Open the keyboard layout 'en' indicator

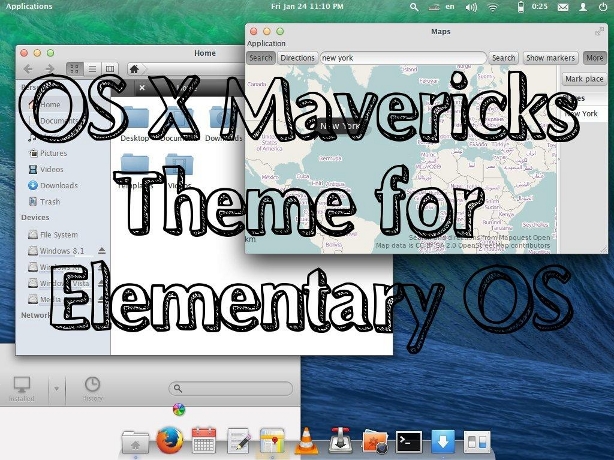click(x=450, y=7)
